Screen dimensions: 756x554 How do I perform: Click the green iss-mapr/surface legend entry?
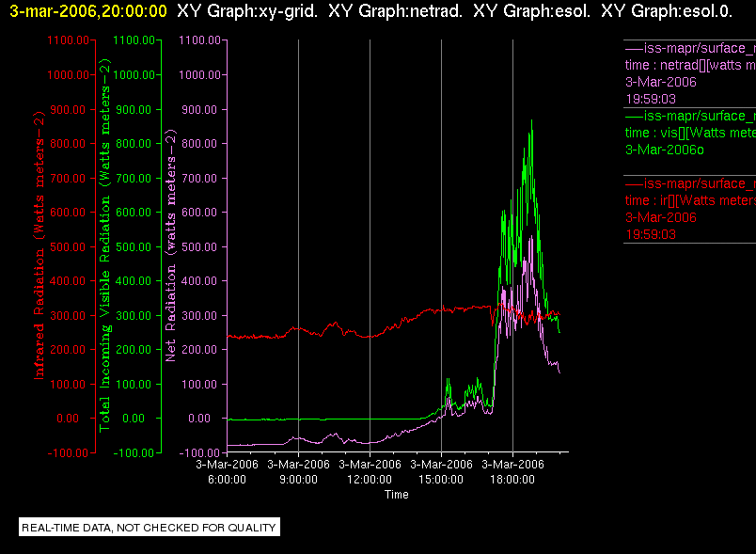[690, 117]
